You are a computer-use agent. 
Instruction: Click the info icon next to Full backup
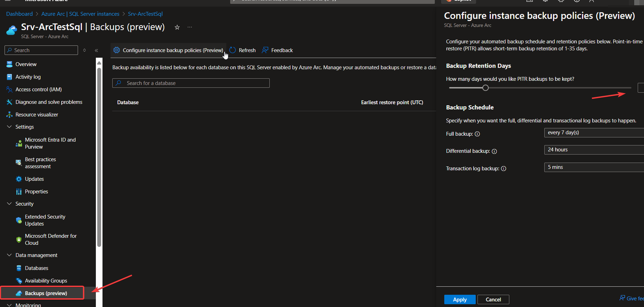coord(477,134)
